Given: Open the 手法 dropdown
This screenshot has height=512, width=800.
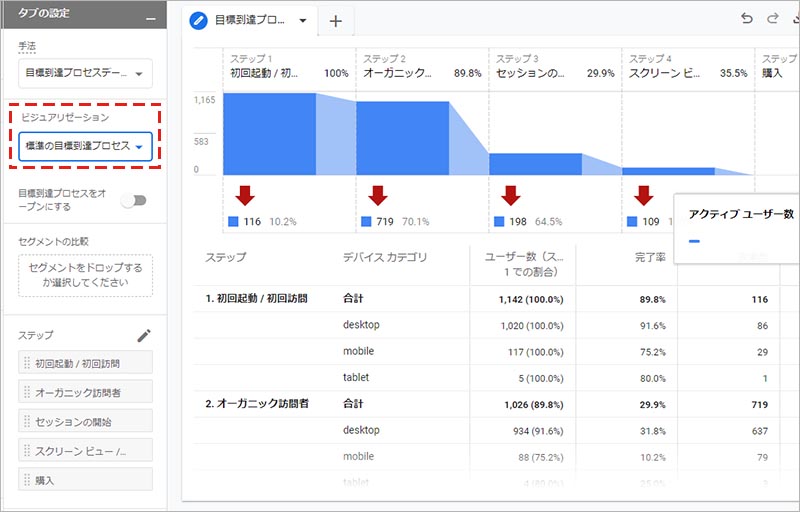Looking at the screenshot, I should [85, 73].
